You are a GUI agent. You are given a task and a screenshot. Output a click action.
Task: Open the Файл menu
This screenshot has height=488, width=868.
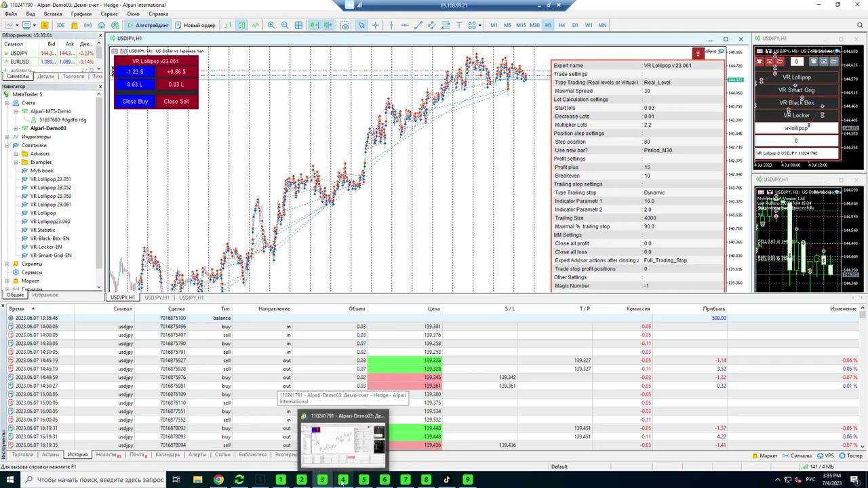[11, 14]
